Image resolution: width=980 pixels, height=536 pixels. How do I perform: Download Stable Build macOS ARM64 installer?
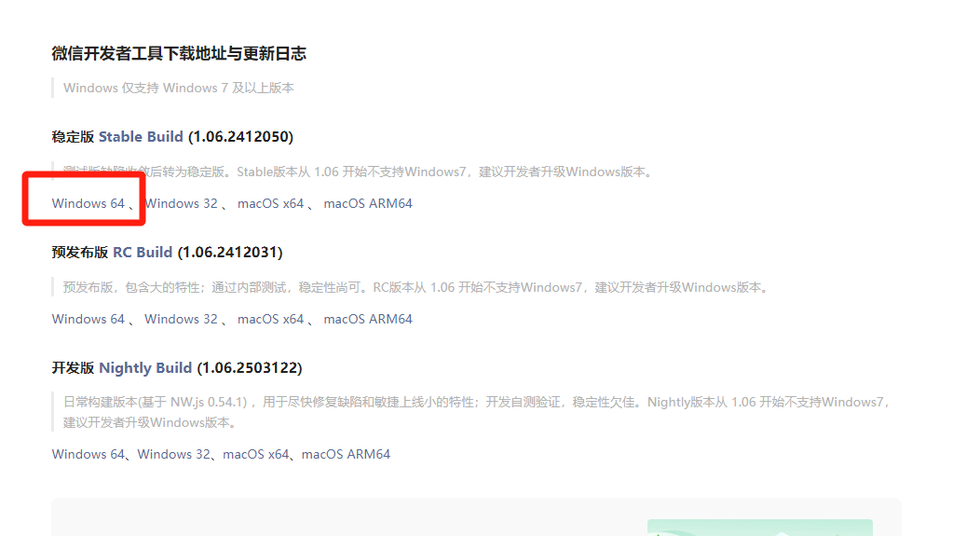368,203
